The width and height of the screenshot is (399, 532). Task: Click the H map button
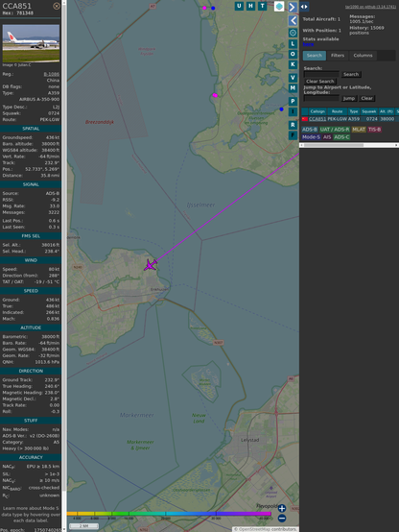point(250,6)
